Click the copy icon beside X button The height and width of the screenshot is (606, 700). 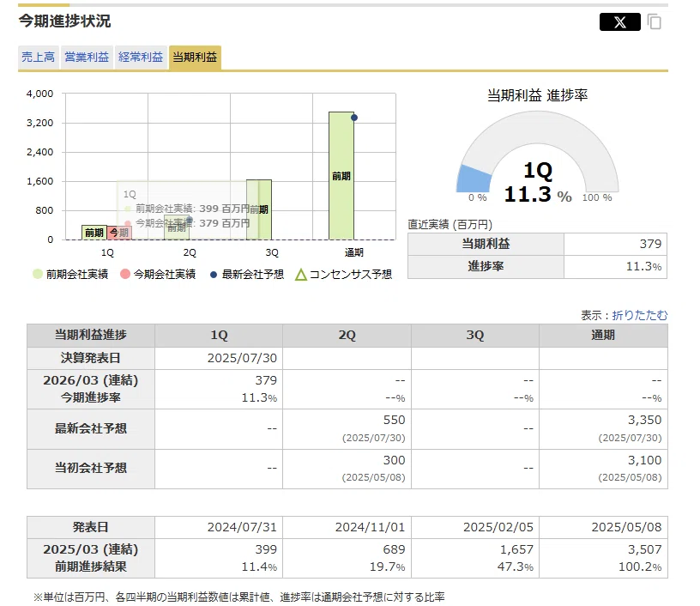click(654, 21)
